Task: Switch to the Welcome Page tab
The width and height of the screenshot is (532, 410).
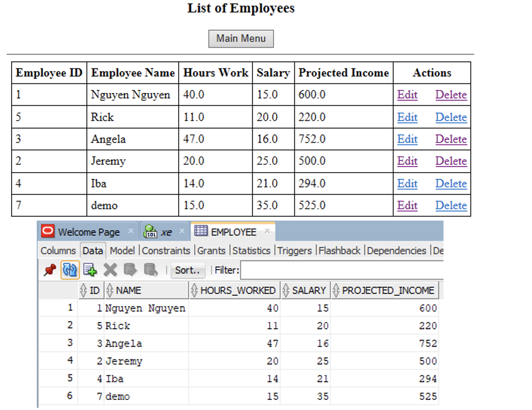Action: point(88,232)
